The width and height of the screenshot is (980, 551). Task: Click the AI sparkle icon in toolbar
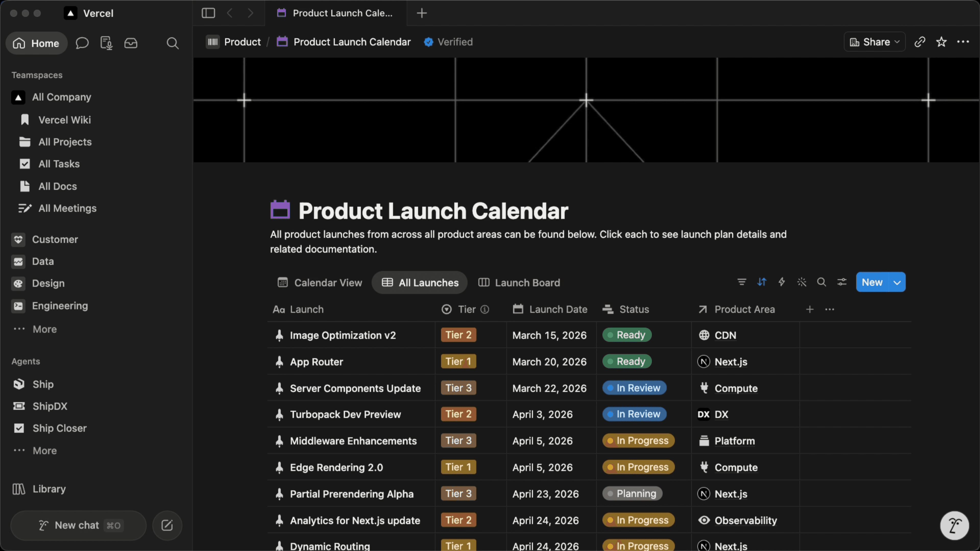point(802,282)
